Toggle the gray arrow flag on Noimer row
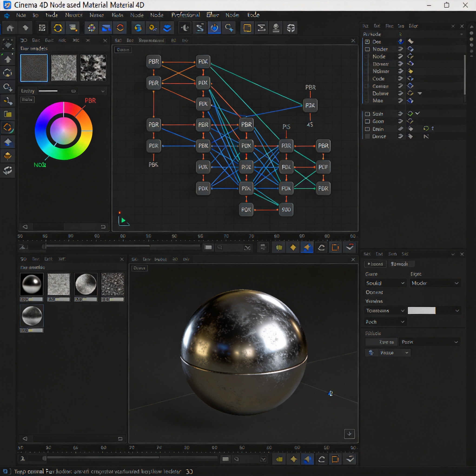This screenshot has height=476, width=476. pos(400,71)
